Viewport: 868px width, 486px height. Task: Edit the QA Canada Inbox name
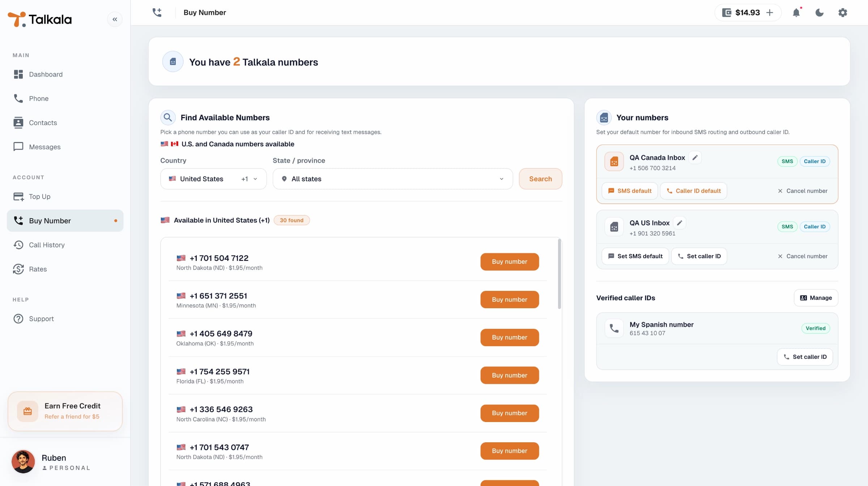coord(695,158)
